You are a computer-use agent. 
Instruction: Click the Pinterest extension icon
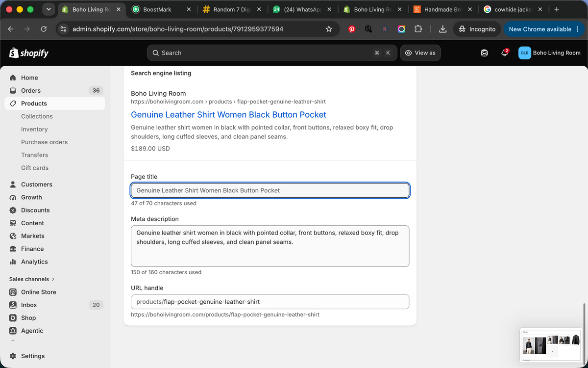352,29
